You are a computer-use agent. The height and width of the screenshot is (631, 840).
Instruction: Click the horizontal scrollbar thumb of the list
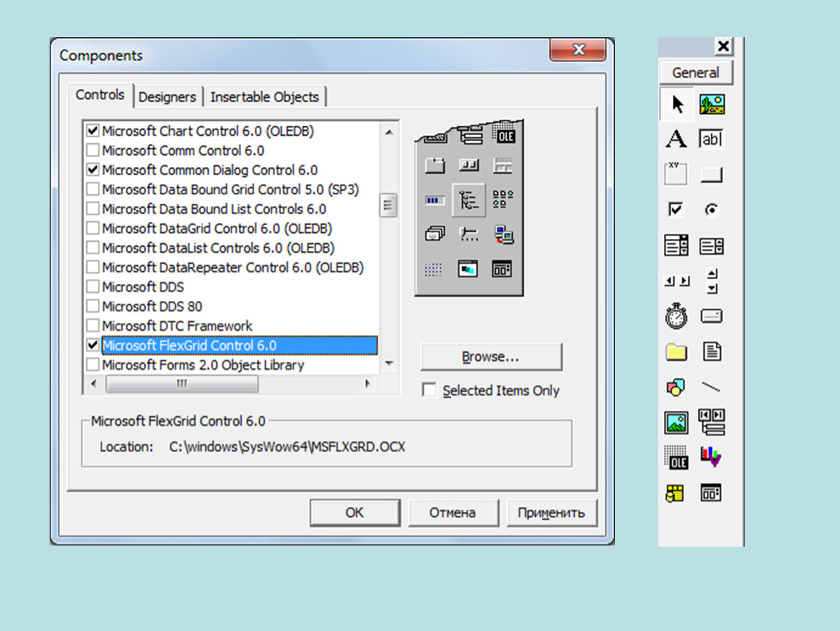[182, 383]
